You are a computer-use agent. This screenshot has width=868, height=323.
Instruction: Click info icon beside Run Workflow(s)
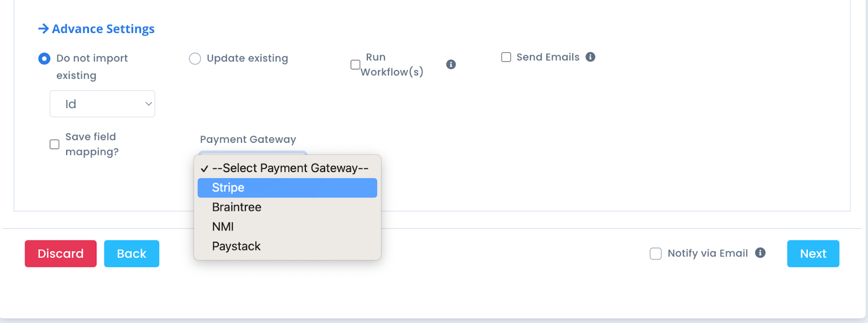tap(451, 65)
